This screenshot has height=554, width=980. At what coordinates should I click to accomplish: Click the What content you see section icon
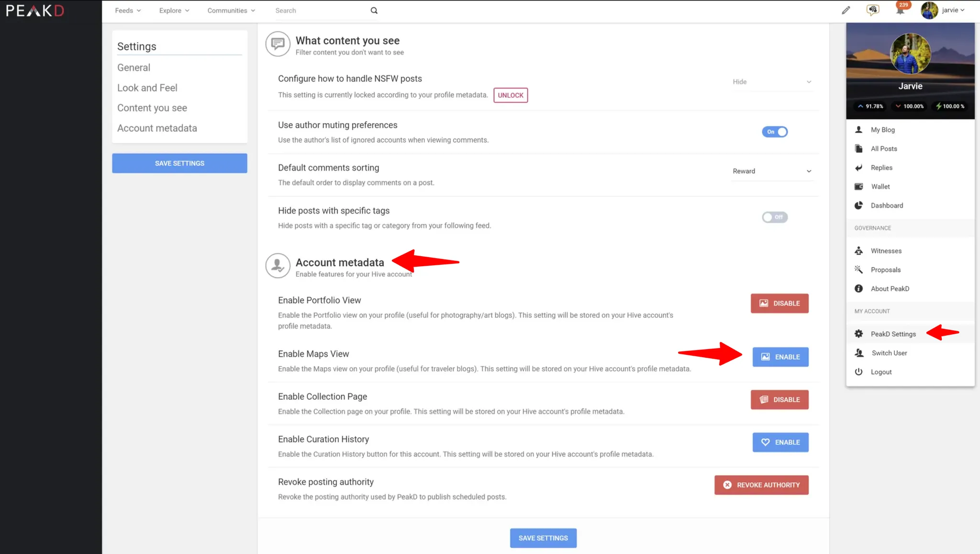point(278,44)
